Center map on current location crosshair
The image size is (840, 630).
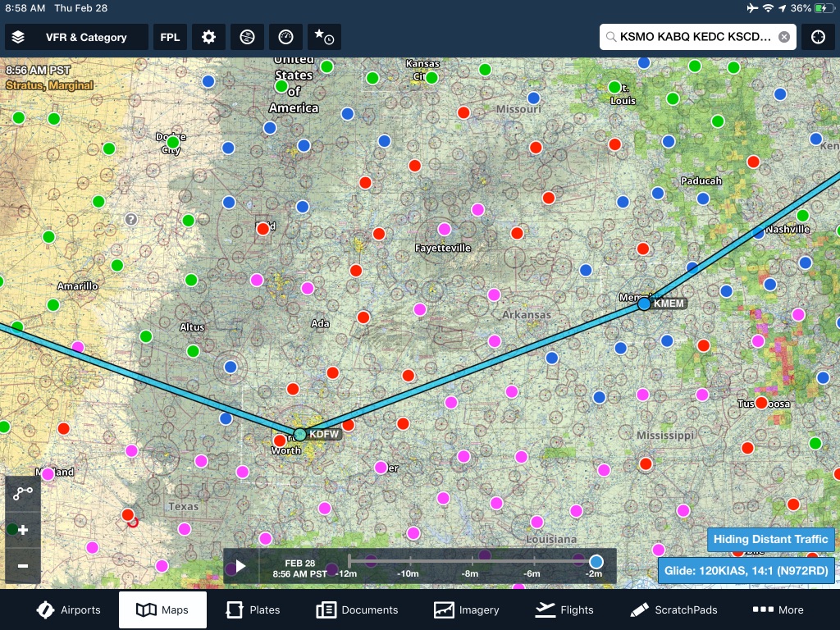[818, 37]
